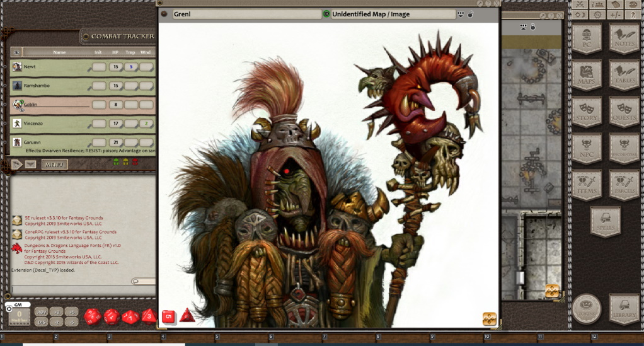644x346 pixels.
Task: Click the Notes sidebar button
Action: 624,38
